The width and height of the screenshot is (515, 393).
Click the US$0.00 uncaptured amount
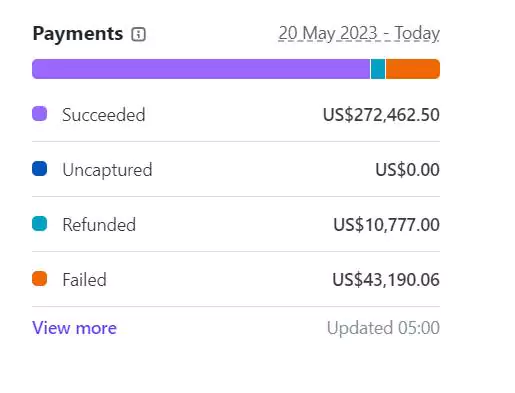(x=408, y=170)
